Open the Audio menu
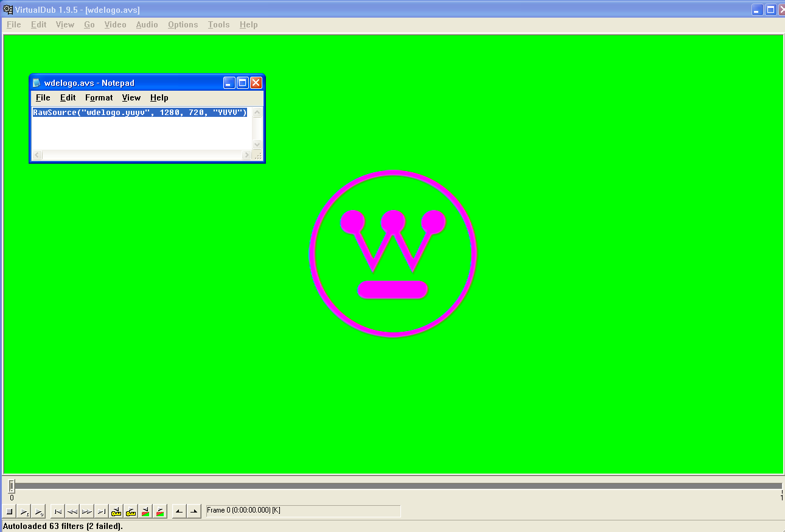Screen dimensions: 785x532 coord(147,24)
